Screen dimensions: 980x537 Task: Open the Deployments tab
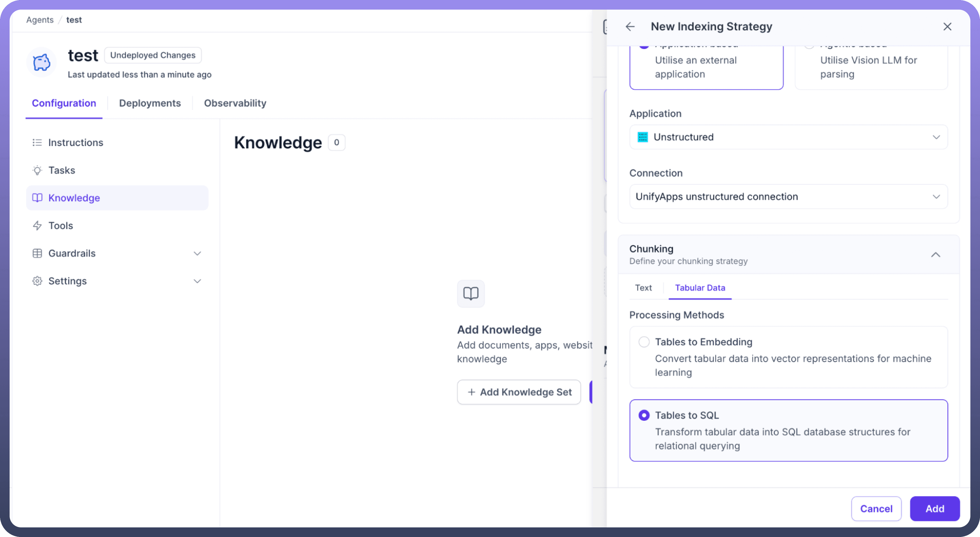(150, 103)
